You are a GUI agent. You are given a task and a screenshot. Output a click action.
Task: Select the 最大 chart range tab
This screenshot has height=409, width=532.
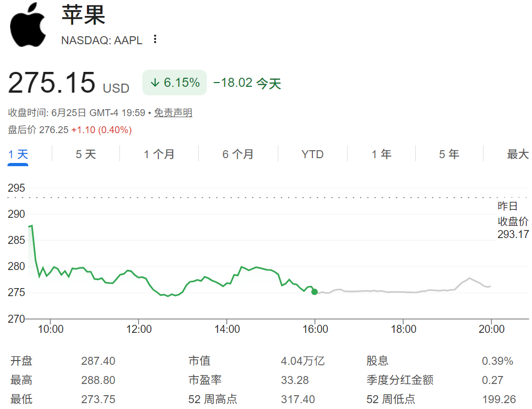(x=518, y=154)
